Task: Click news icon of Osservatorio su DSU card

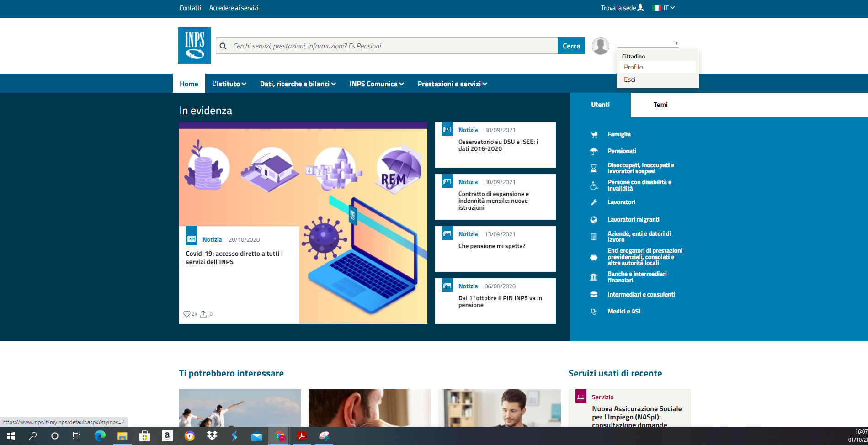Action: click(447, 130)
